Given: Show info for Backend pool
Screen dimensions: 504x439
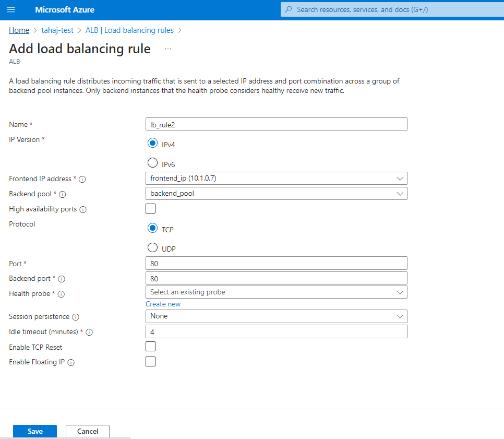Looking at the screenshot, I should point(63,194).
